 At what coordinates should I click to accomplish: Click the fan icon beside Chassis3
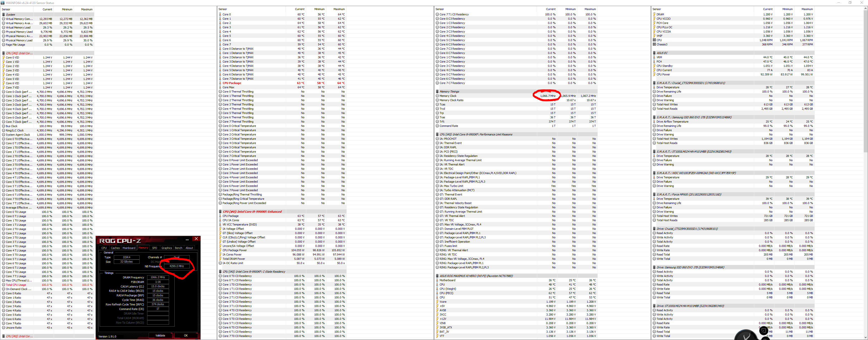pyautogui.click(x=654, y=44)
